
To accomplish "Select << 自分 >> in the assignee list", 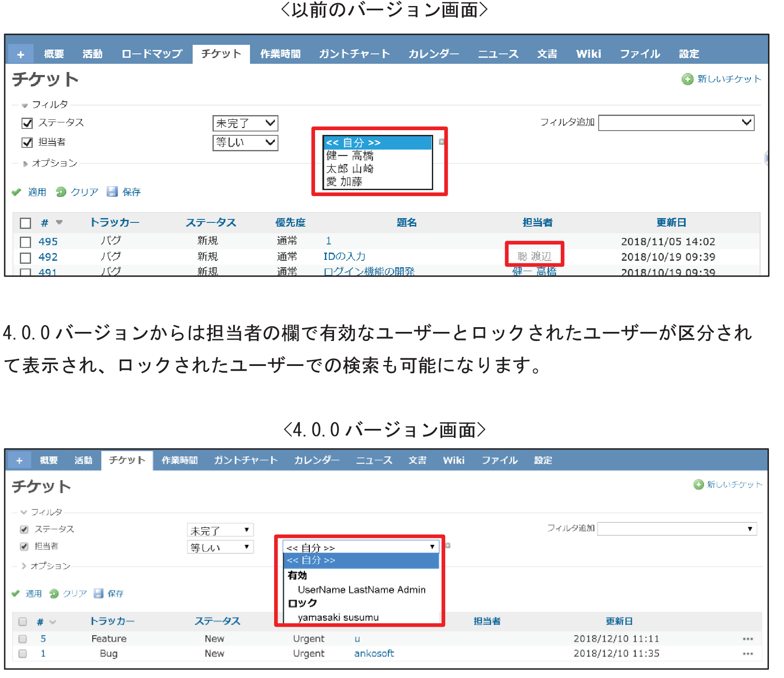I will 377,142.
